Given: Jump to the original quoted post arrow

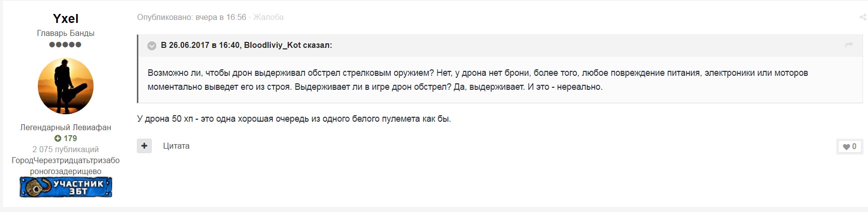Looking at the screenshot, I should pos(849,45).
